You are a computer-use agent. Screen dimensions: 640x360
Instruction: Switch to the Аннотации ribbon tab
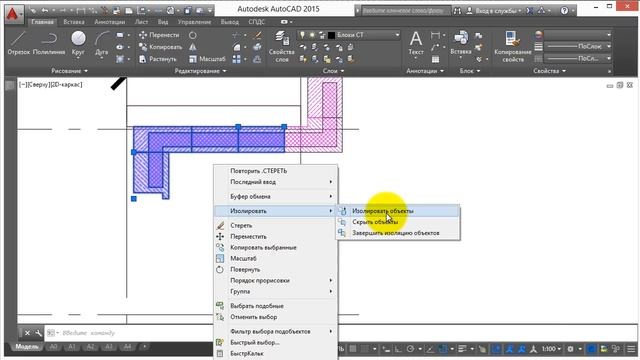[x=109, y=22]
